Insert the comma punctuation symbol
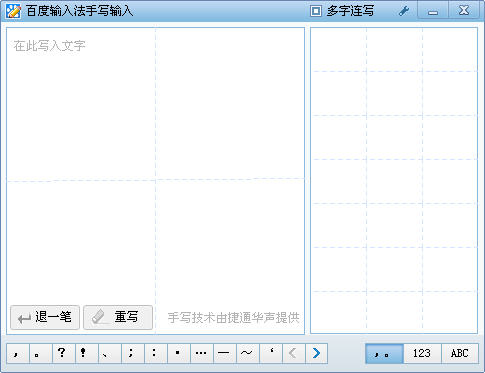485x373 pixels. click(x=18, y=353)
